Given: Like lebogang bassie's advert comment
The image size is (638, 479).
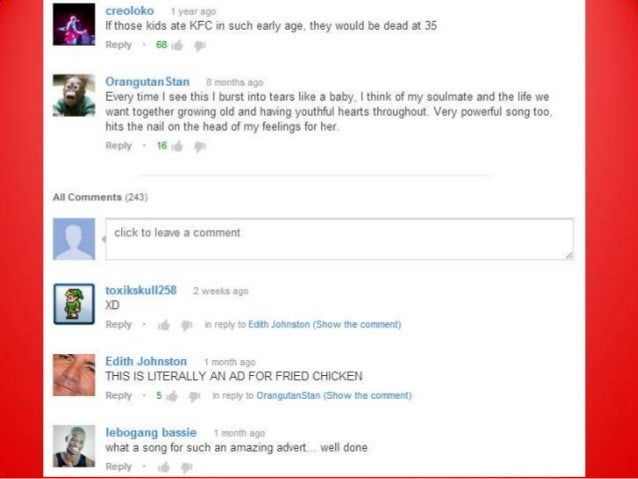Looking at the screenshot, I should click(x=164, y=467).
